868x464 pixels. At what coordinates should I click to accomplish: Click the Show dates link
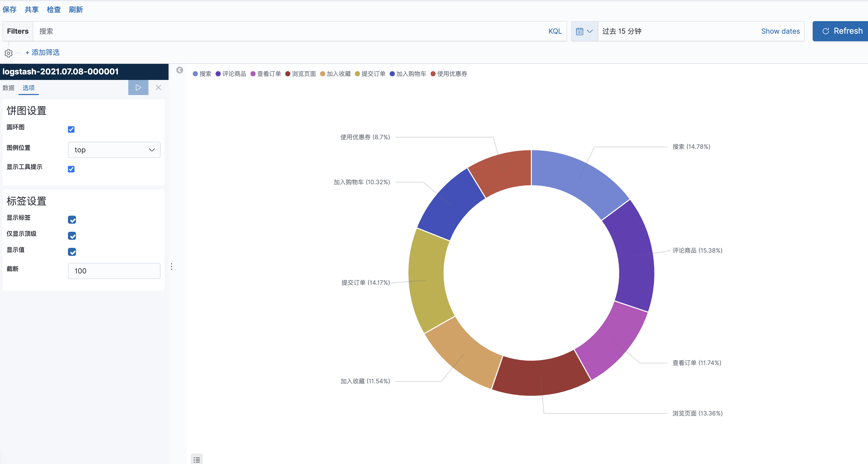[x=780, y=31]
